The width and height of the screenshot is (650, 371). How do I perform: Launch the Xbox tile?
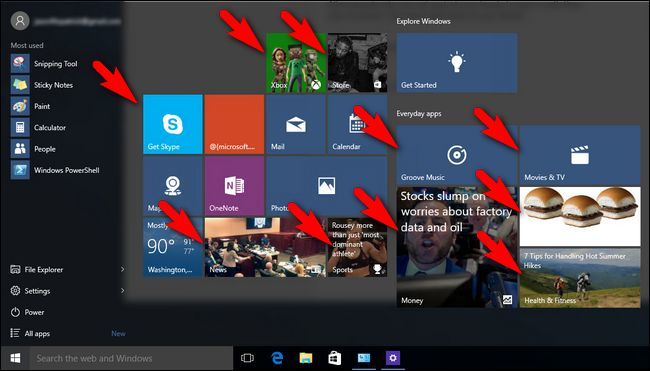tap(296, 63)
